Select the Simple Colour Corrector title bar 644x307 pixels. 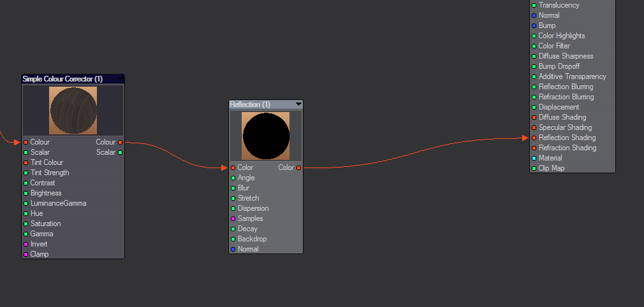point(64,79)
